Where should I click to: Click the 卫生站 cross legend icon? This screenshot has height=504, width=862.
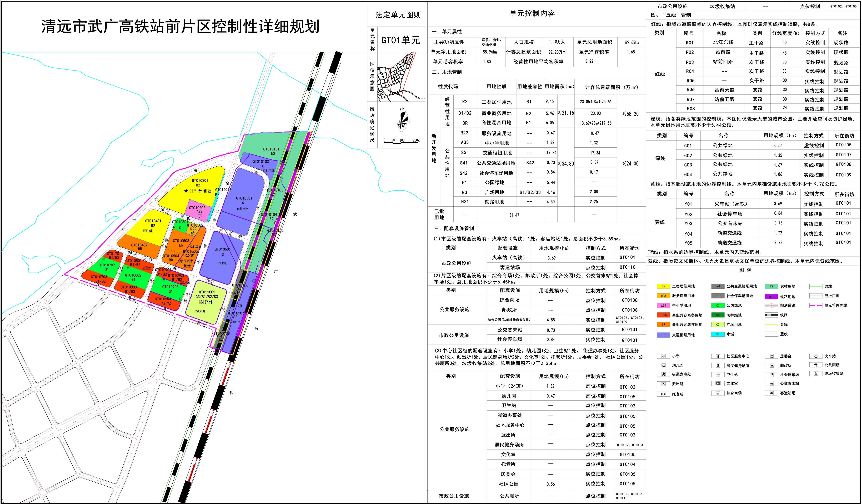point(718,375)
